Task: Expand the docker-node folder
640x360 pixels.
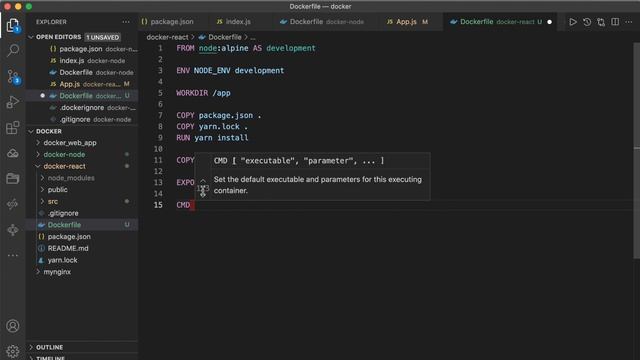Action: pos(64,154)
